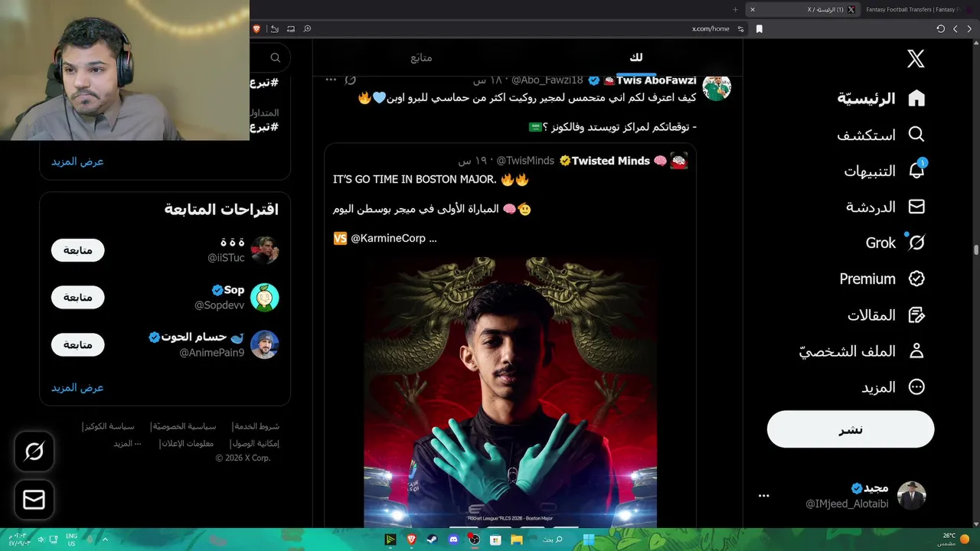
Task: Click Grok icon on AboFawzi tweet
Action: (351, 80)
